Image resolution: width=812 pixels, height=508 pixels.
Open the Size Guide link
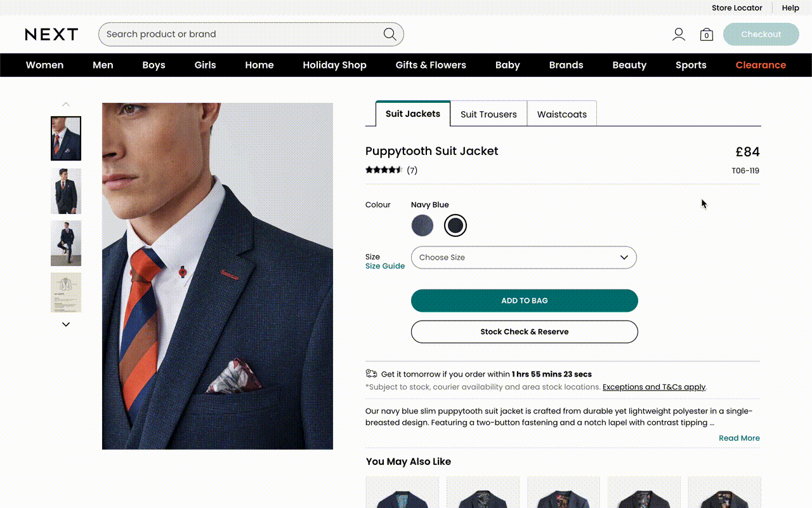(x=385, y=266)
